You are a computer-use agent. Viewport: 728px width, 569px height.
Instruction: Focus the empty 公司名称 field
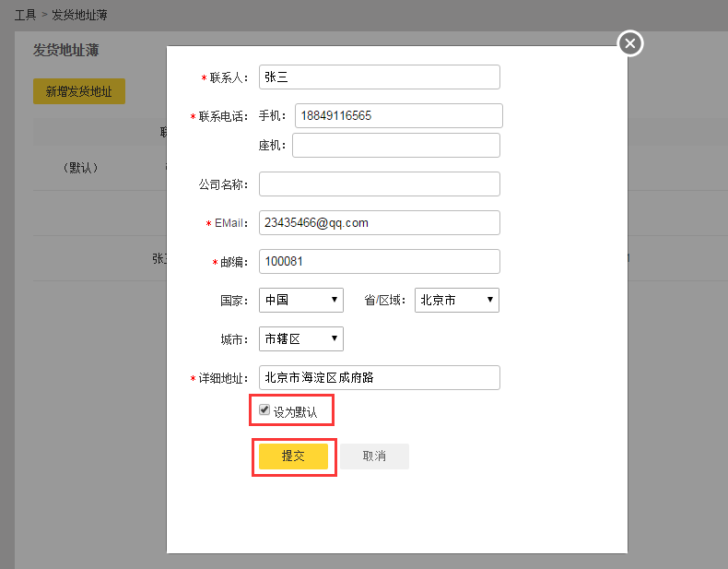tap(380, 184)
